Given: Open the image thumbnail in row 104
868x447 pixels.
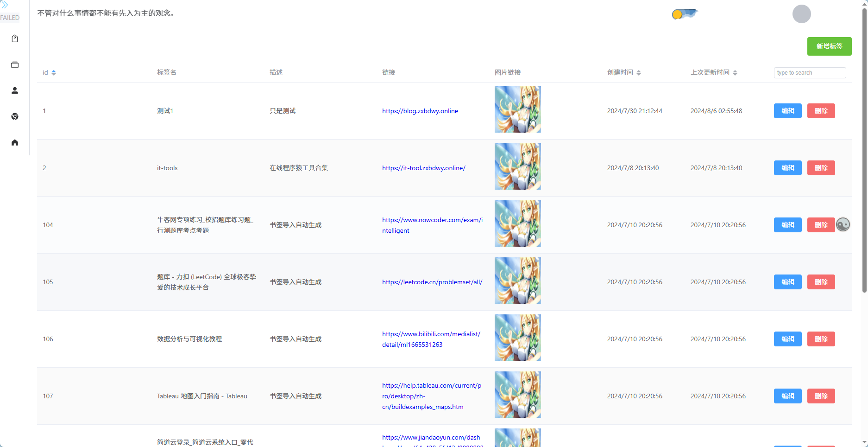Looking at the screenshot, I should pyautogui.click(x=518, y=223).
